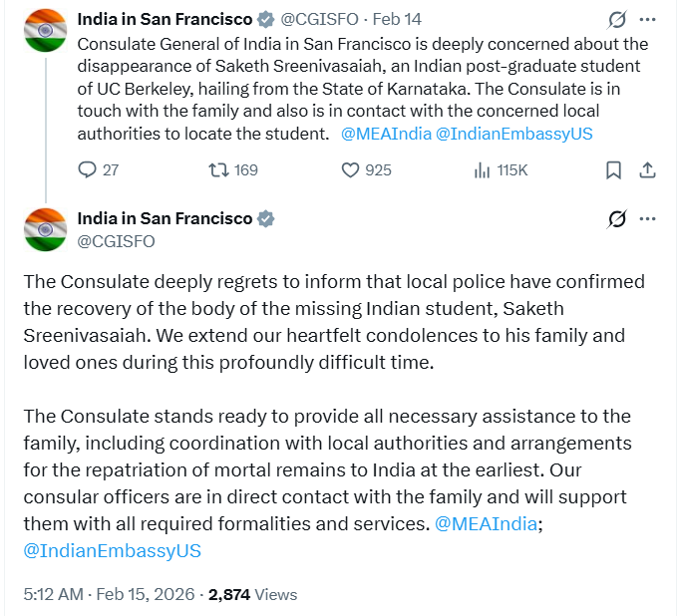Open @IndianEmbassyUS mention in condolence tweet
The height and width of the screenshot is (616, 678).
pos(113,550)
